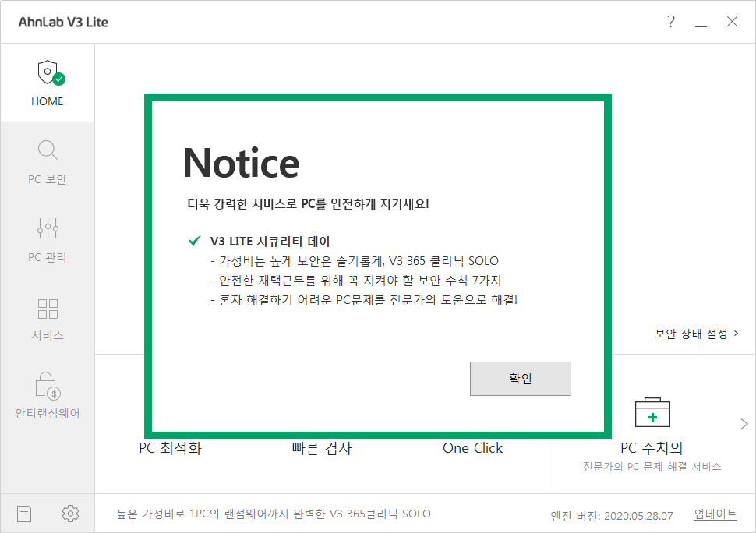Click the AhnLab V3 Lite title
The width and height of the screenshot is (756, 533).
pyautogui.click(x=63, y=22)
